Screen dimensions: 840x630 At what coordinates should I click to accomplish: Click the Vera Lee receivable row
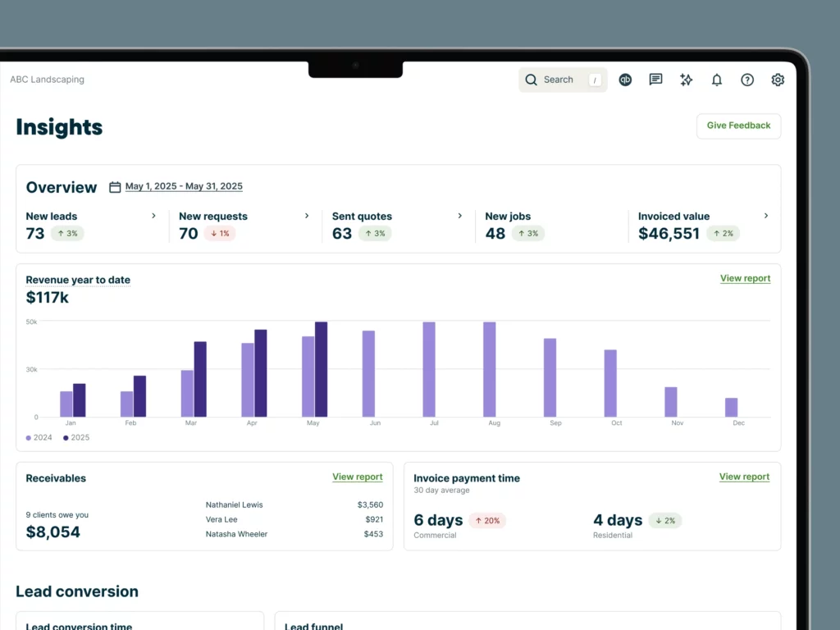pyautogui.click(x=294, y=519)
